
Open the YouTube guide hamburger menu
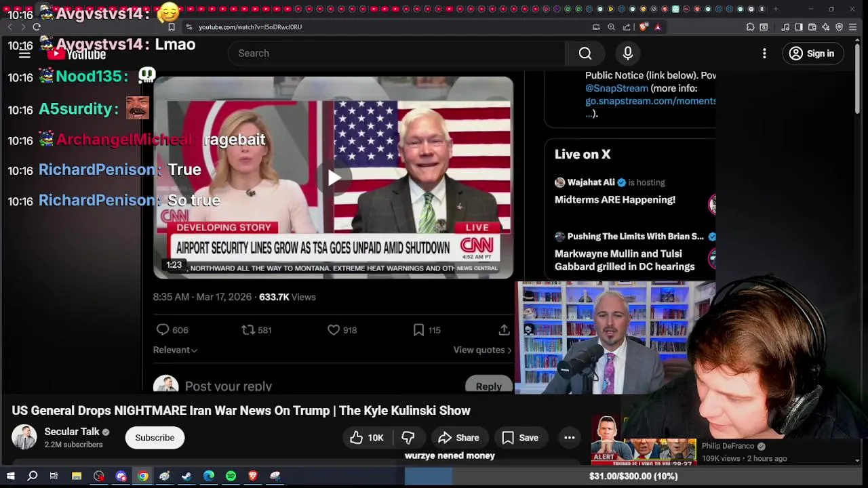pos(24,54)
